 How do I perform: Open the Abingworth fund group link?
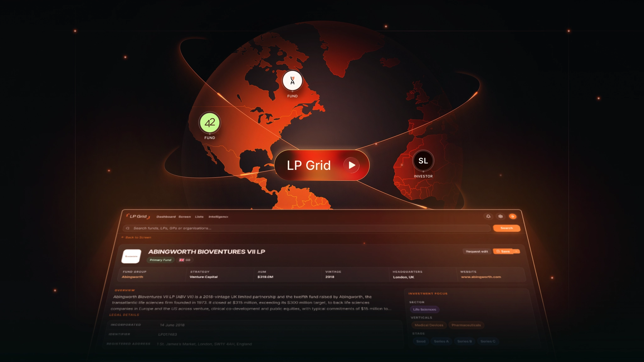[x=132, y=277]
